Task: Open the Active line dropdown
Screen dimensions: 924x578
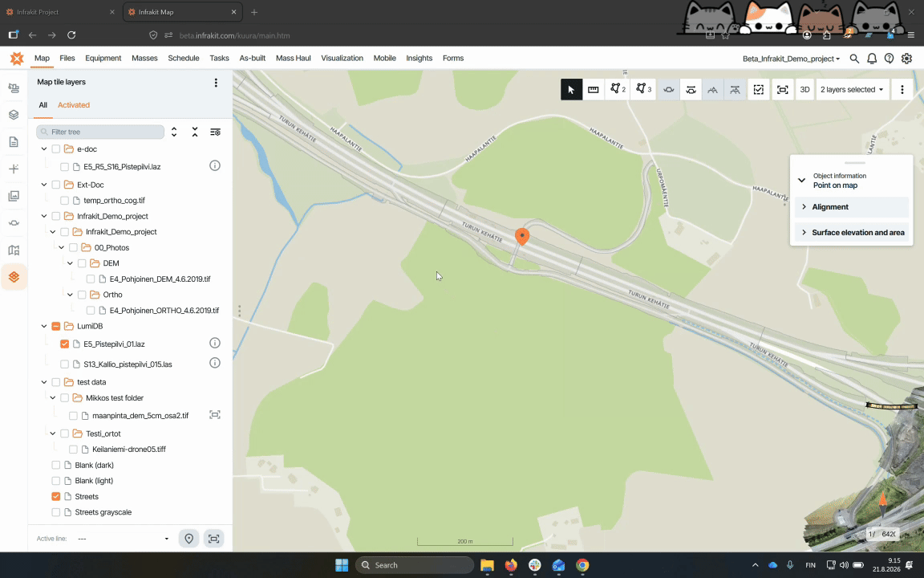Action: (124, 539)
